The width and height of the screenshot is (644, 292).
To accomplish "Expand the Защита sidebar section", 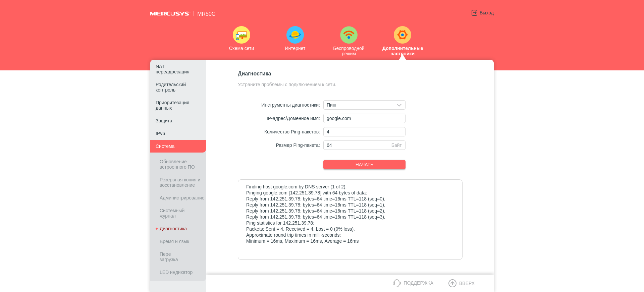I will 164,121.
